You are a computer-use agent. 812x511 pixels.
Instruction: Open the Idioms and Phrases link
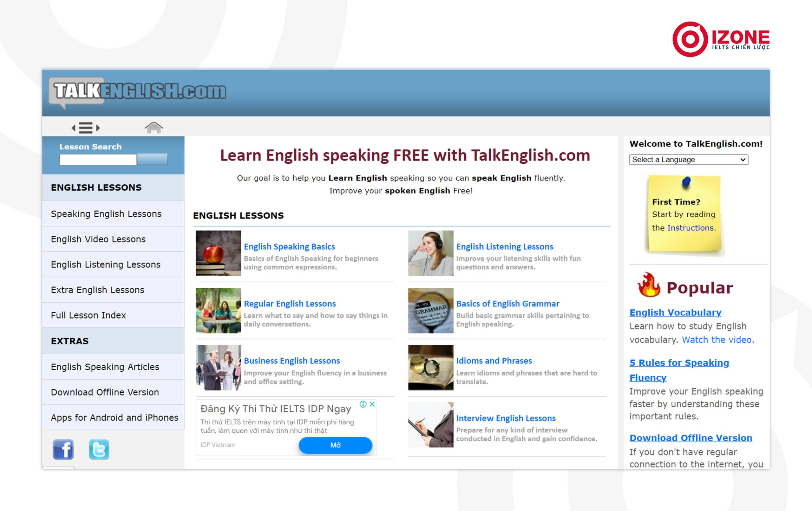pyautogui.click(x=494, y=361)
